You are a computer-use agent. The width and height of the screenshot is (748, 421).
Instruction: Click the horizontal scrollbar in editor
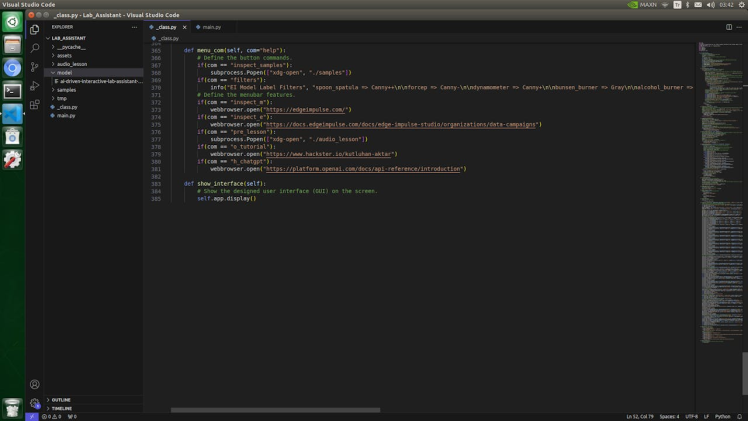[275, 409]
